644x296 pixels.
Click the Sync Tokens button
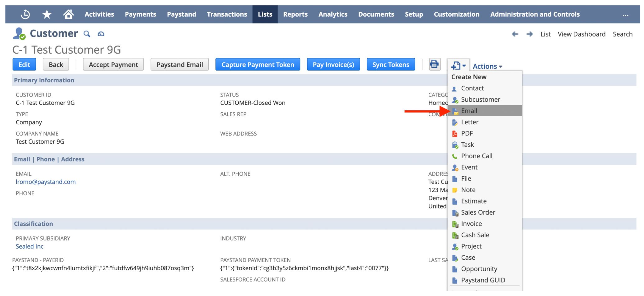click(x=391, y=64)
